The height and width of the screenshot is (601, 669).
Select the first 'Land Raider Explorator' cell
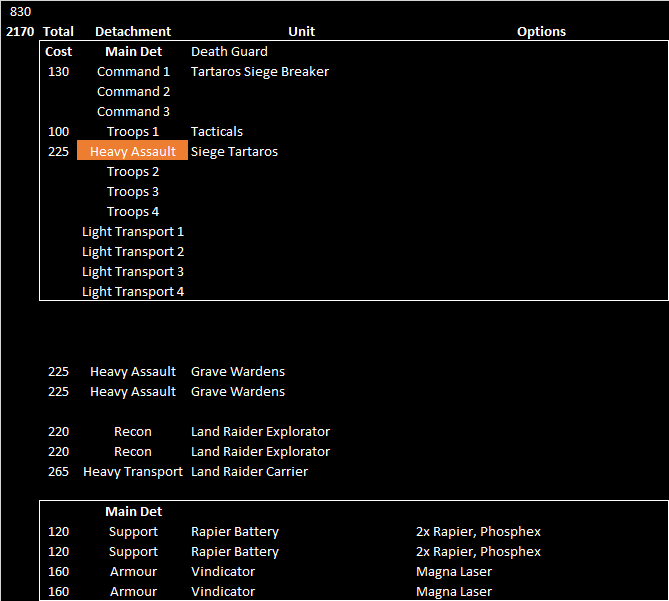(x=260, y=432)
